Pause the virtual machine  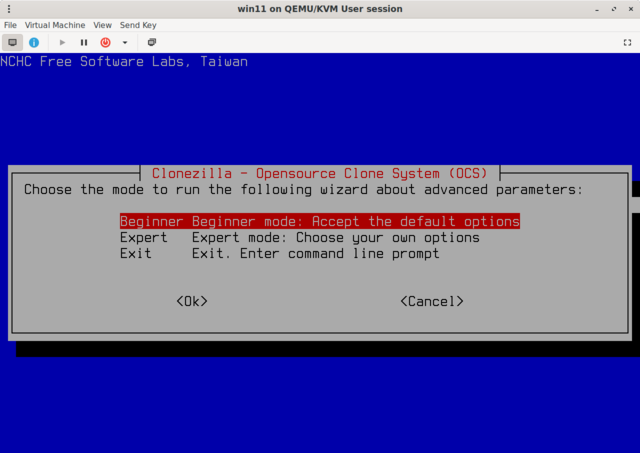(x=84, y=42)
